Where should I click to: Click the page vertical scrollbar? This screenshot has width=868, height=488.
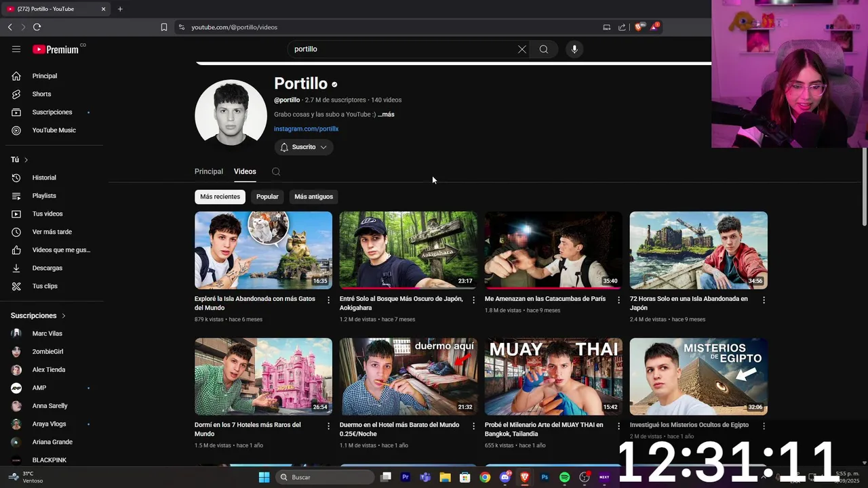864,186
